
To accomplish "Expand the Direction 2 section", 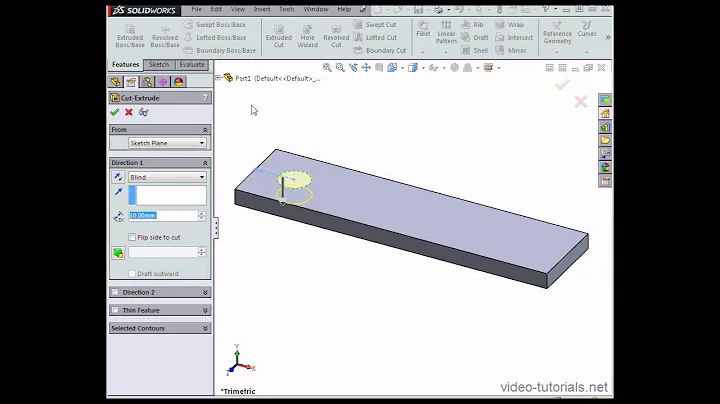I will (x=205, y=292).
